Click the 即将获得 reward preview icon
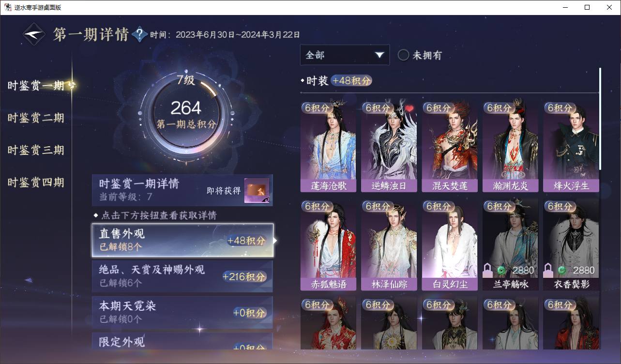 coord(257,191)
